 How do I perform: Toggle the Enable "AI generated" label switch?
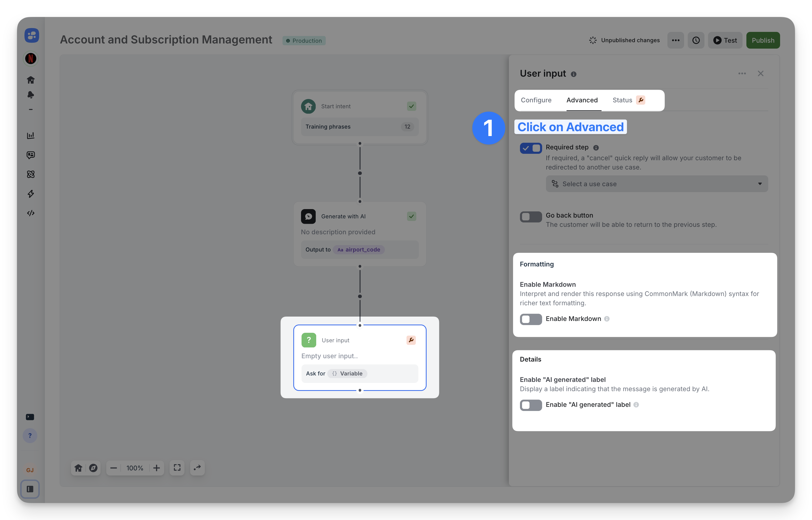(531, 405)
